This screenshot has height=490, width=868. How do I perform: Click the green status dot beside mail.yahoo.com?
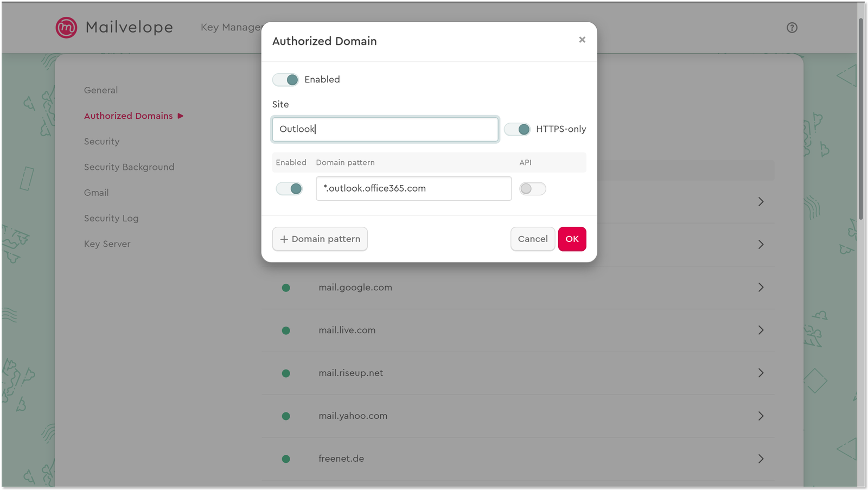(x=286, y=416)
